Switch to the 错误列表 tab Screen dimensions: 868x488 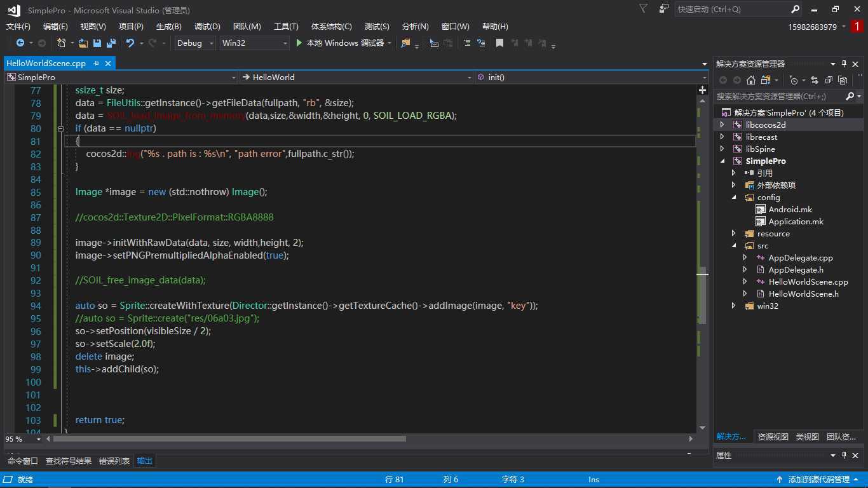point(114,461)
